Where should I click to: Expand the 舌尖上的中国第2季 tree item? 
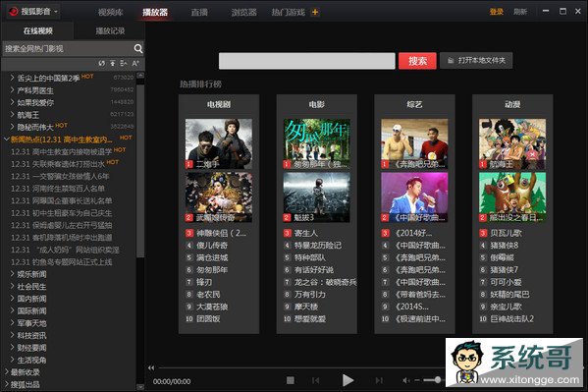(12, 78)
